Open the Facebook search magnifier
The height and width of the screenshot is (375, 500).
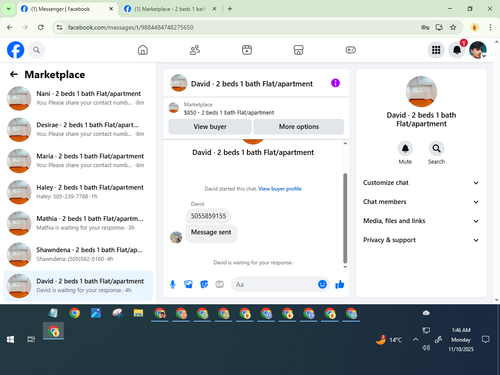click(x=36, y=50)
